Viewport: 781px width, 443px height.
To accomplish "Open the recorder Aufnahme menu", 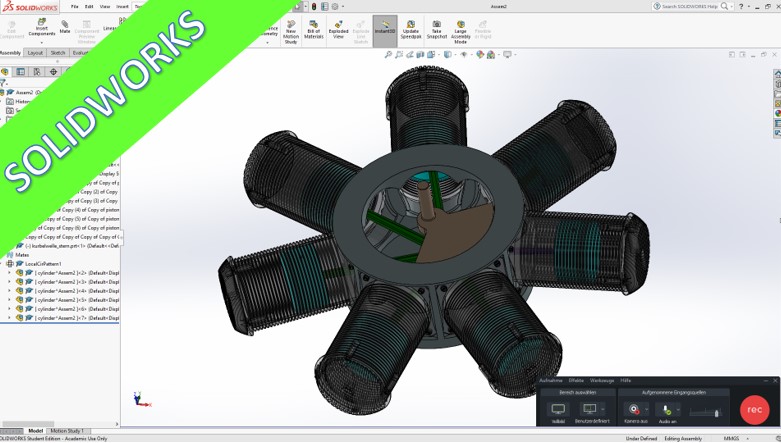I will tap(551, 381).
